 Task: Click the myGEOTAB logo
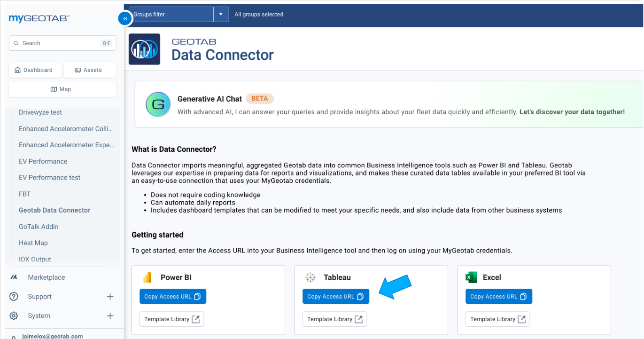coord(39,18)
